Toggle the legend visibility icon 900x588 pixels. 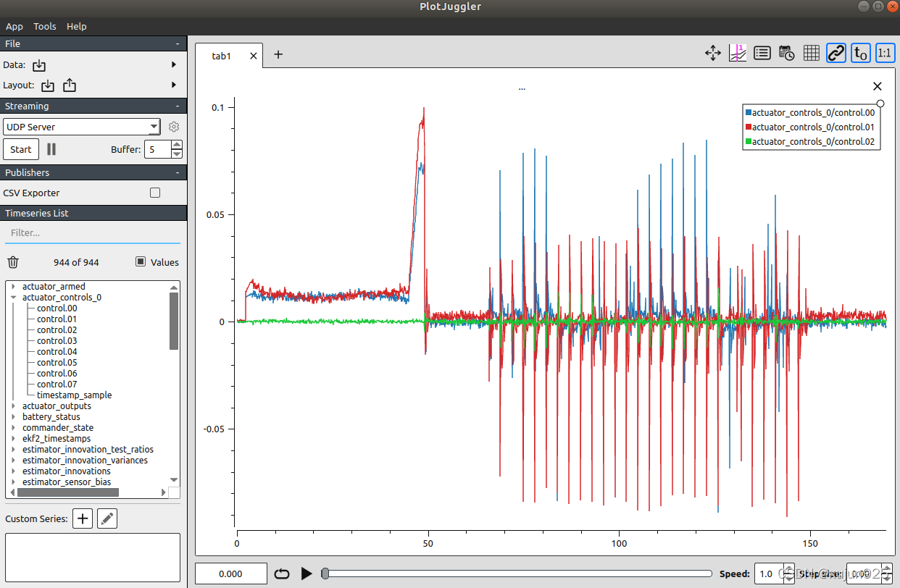pos(762,53)
